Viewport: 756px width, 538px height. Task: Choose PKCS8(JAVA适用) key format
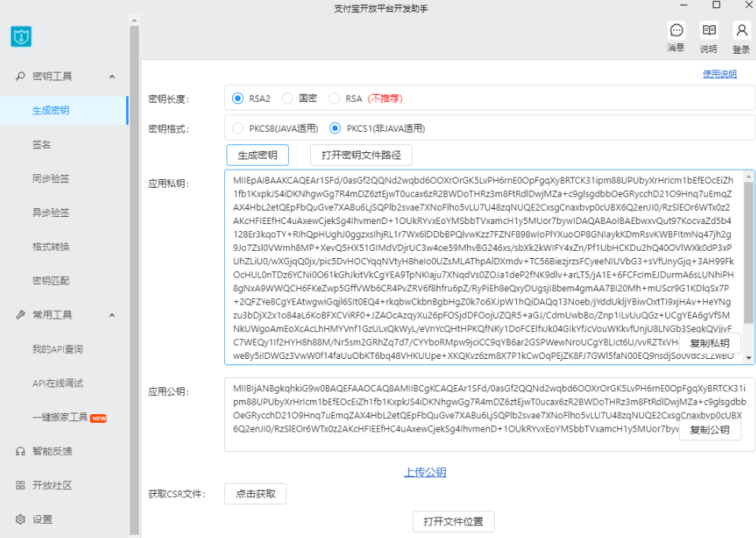[238, 129]
